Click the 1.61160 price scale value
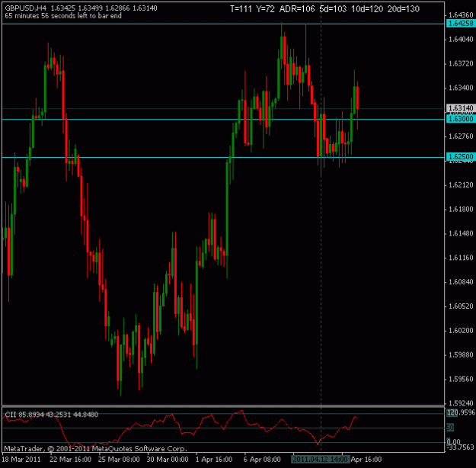476x468 pixels. [461, 258]
